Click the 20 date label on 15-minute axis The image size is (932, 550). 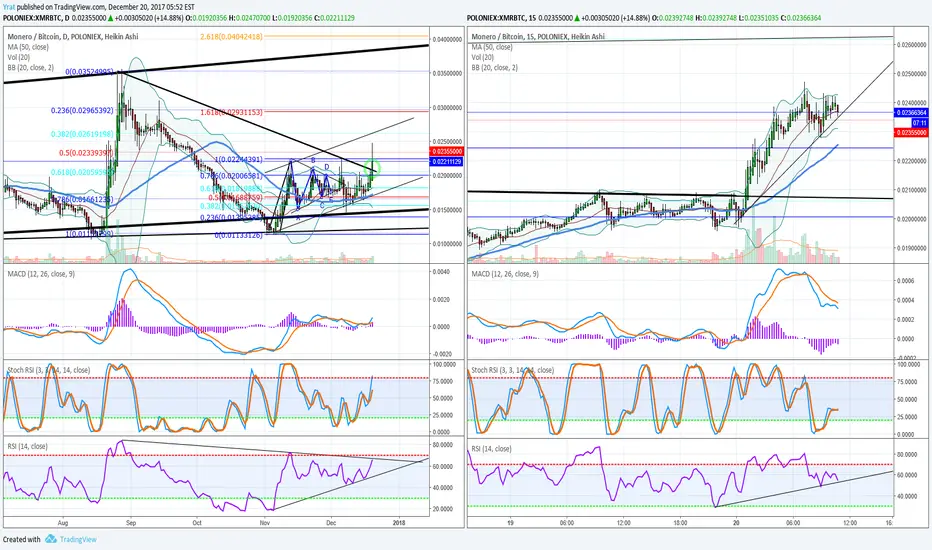pos(736,523)
